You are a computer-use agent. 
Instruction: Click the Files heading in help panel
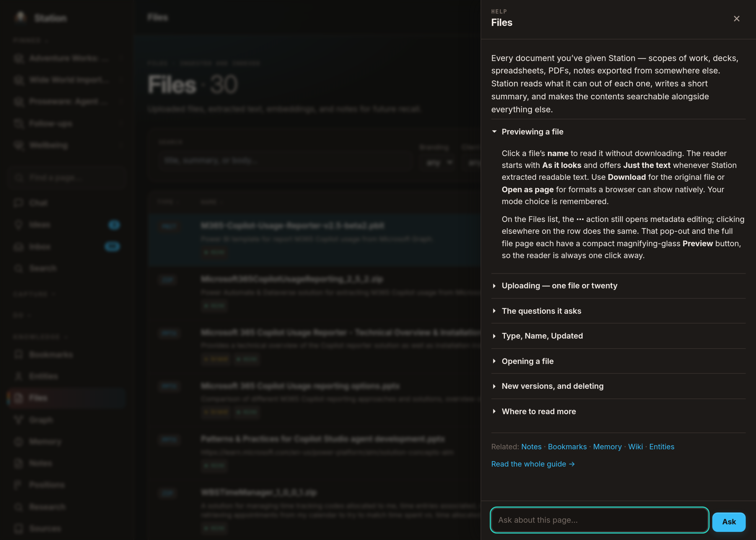[501, 22]
